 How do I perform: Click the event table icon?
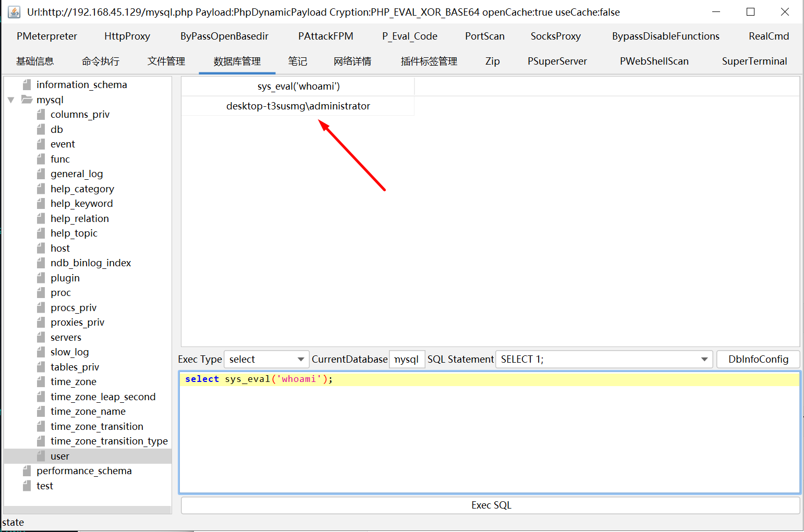tap(41, 144)
